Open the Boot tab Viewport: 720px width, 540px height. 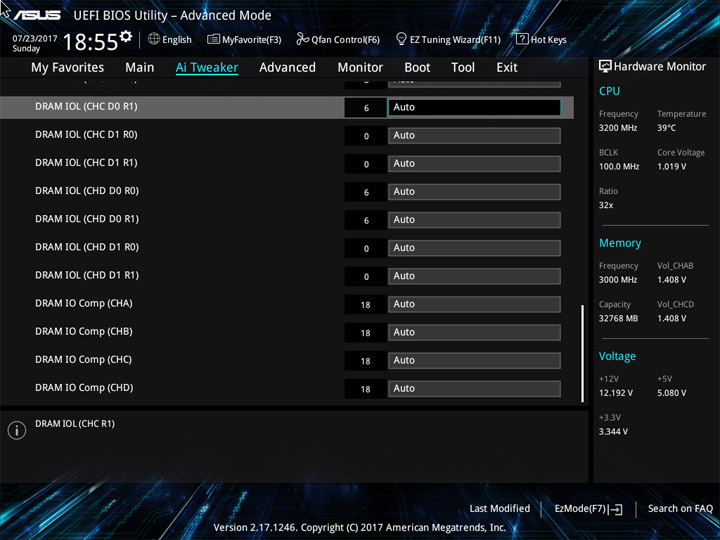(x=417, y=68)
